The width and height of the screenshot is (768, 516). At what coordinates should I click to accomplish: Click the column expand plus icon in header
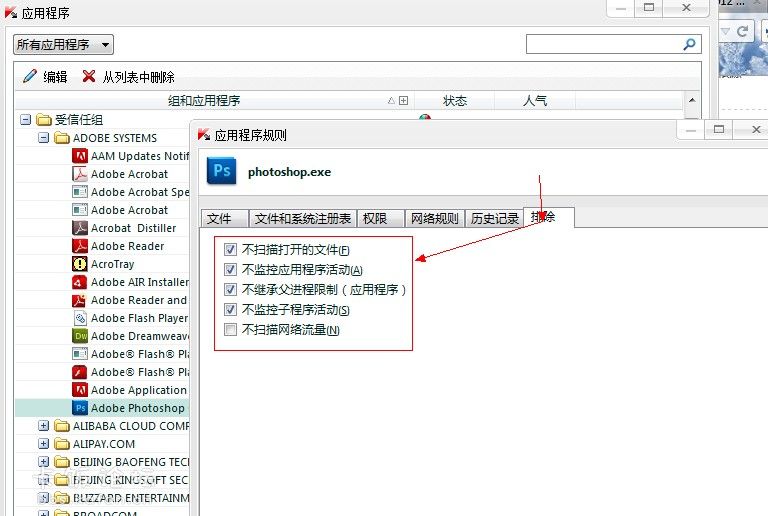pyautogui.click(x=403, y=100)
